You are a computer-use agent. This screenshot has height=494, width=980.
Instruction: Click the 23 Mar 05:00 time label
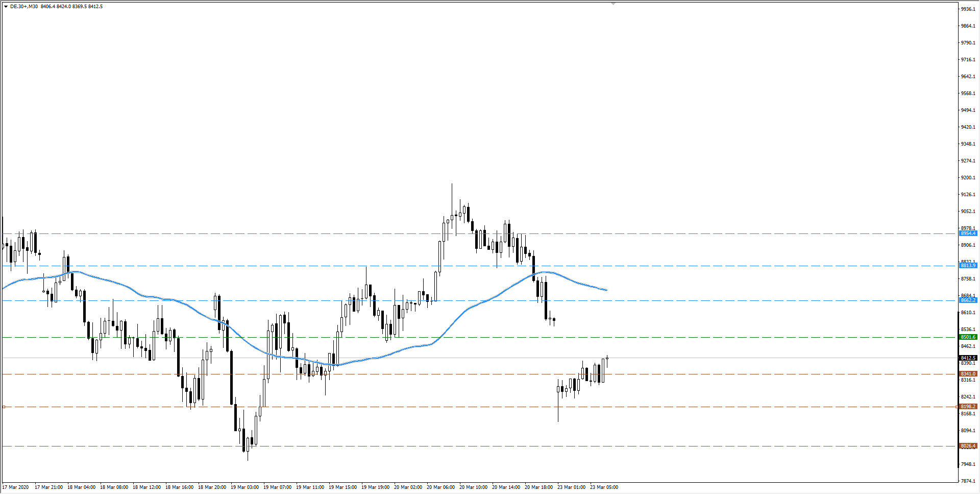[604, 487]
